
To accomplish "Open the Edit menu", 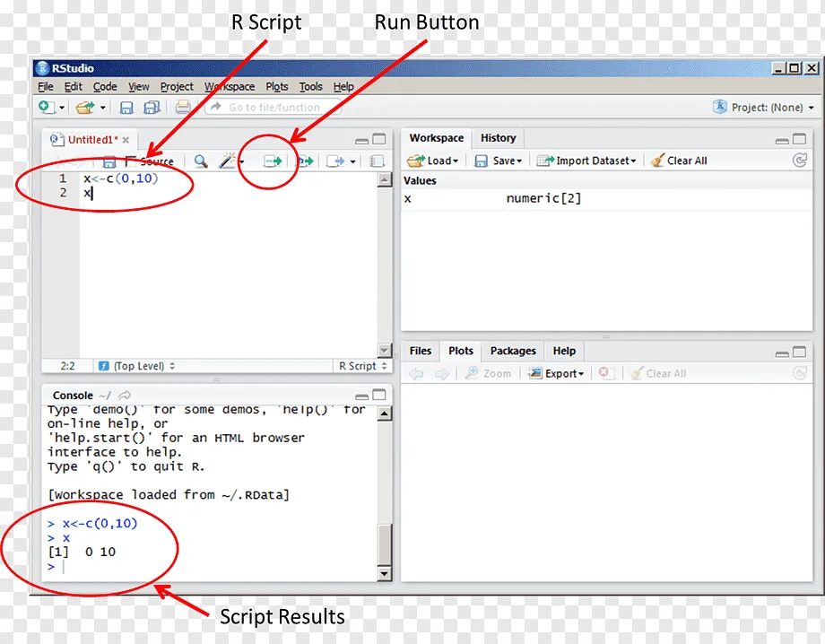I will tap(74, 86).
